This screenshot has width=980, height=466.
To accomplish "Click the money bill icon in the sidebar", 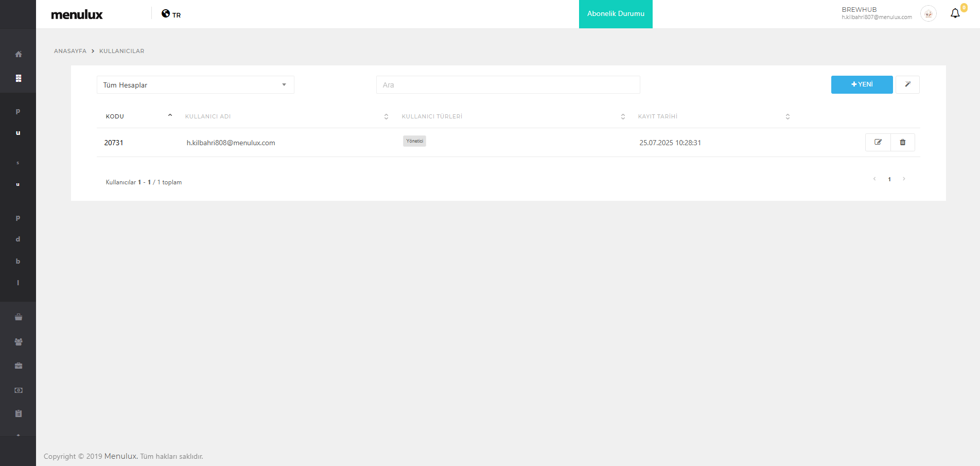I will (x=19, y=390).
